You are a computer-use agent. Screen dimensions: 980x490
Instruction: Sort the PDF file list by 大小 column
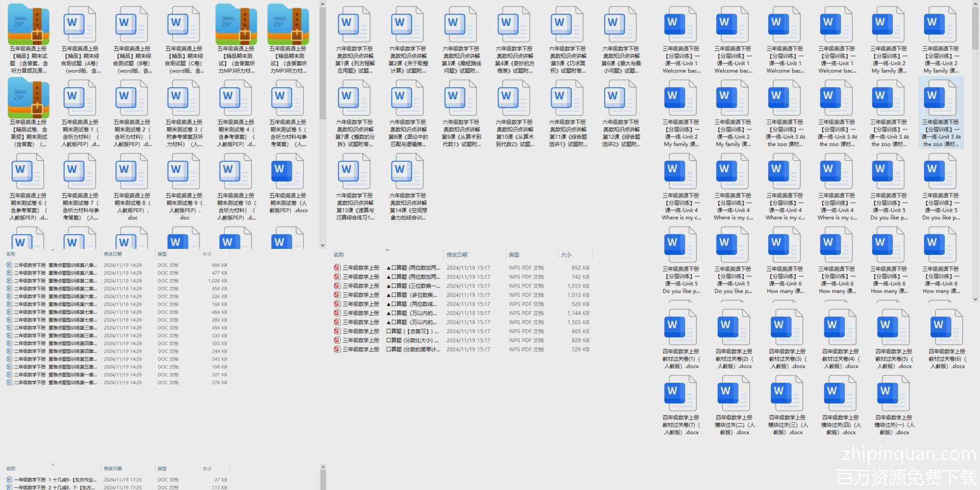pyautogui.click(x=566, y=255)
